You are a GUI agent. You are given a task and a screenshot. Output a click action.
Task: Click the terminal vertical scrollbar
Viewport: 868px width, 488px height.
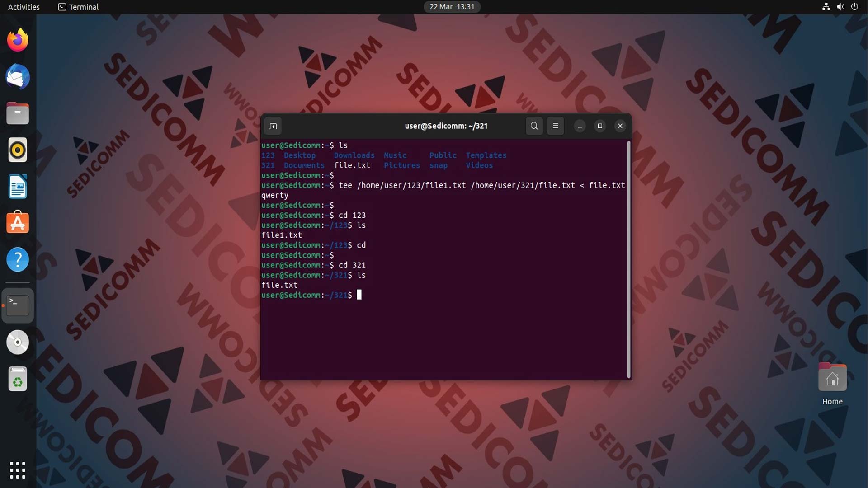click(x=628, y=259)
